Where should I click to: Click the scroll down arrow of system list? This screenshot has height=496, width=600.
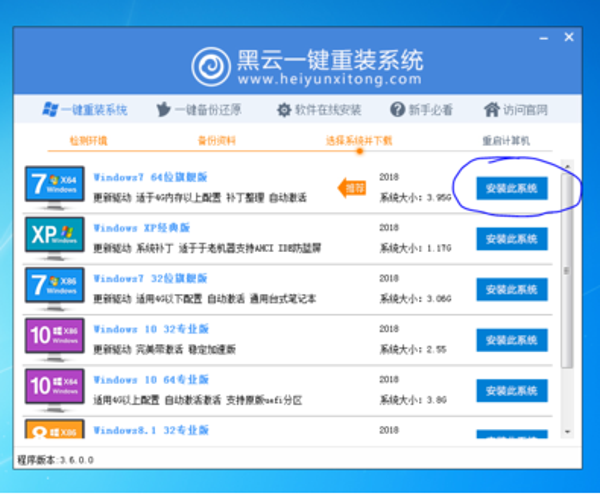(x=567, y=432)
